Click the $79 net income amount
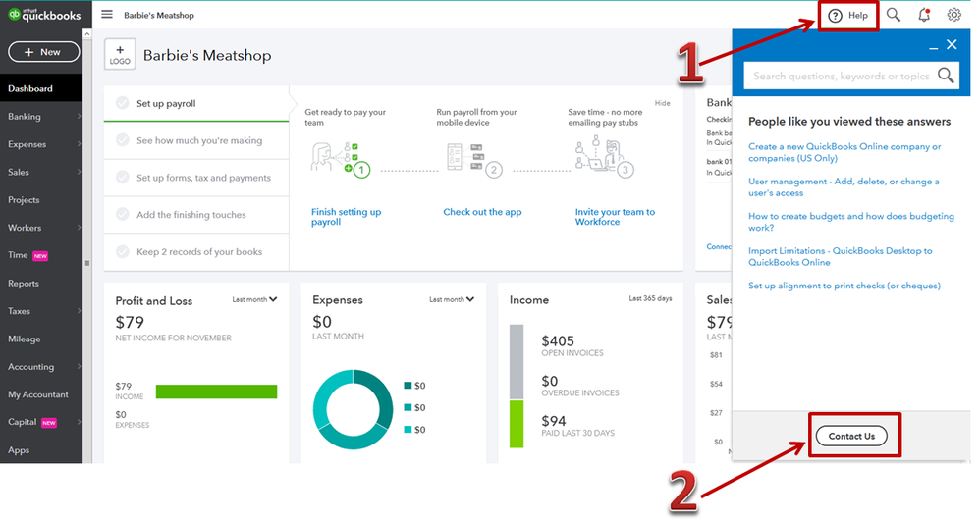Viewport: 980px width, 522px height. [x=130, y=322]
